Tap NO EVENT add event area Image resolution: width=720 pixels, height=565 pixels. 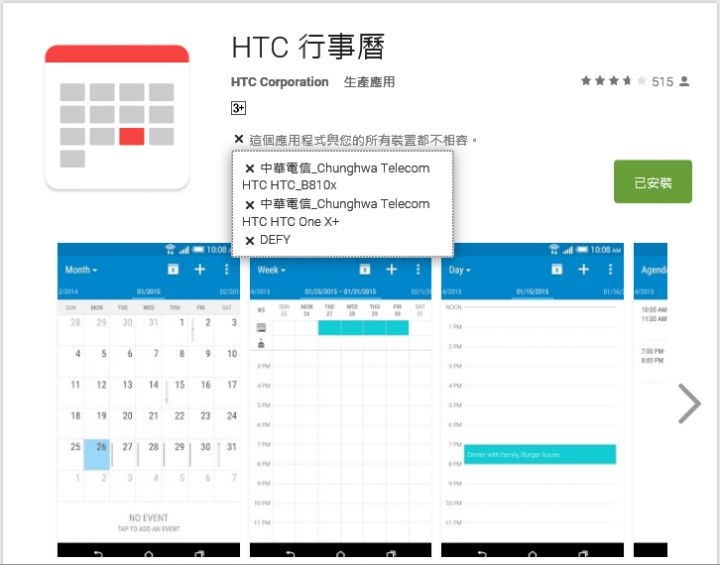coord(148,523)
